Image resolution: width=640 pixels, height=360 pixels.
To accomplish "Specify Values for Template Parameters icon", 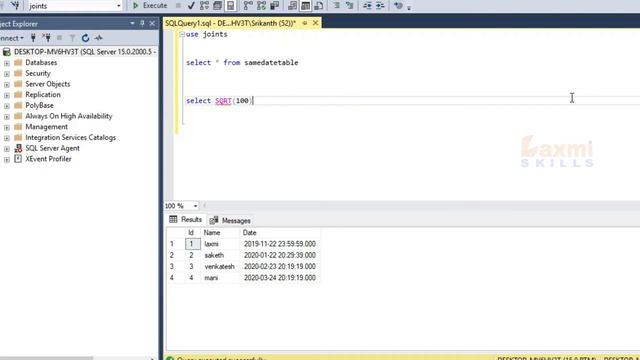I will pos(398,6).
